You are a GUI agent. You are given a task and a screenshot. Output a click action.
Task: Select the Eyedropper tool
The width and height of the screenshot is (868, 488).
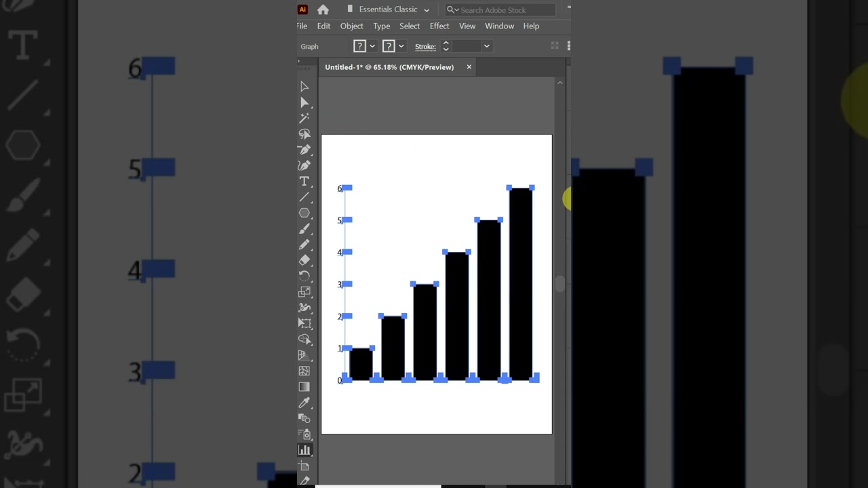[304, 403]
